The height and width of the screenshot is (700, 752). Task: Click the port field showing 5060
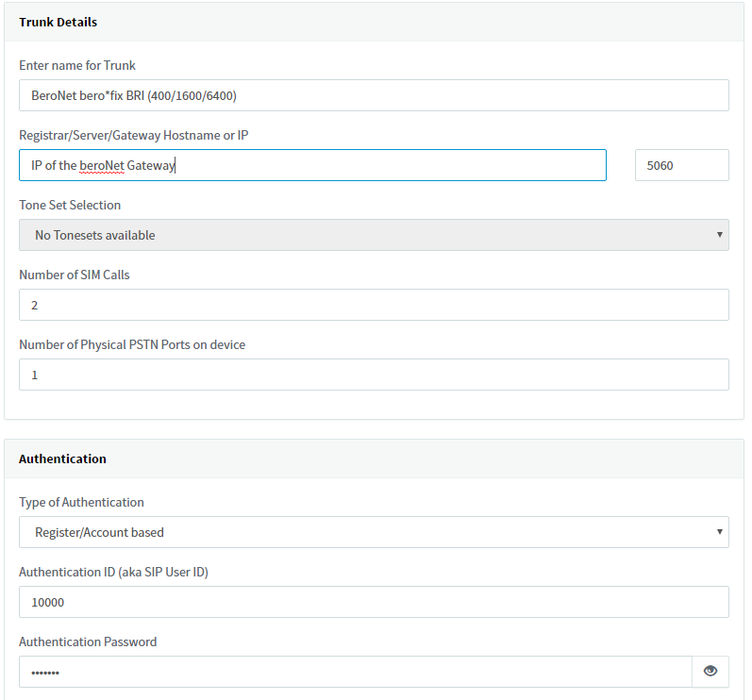click(681, 165)
